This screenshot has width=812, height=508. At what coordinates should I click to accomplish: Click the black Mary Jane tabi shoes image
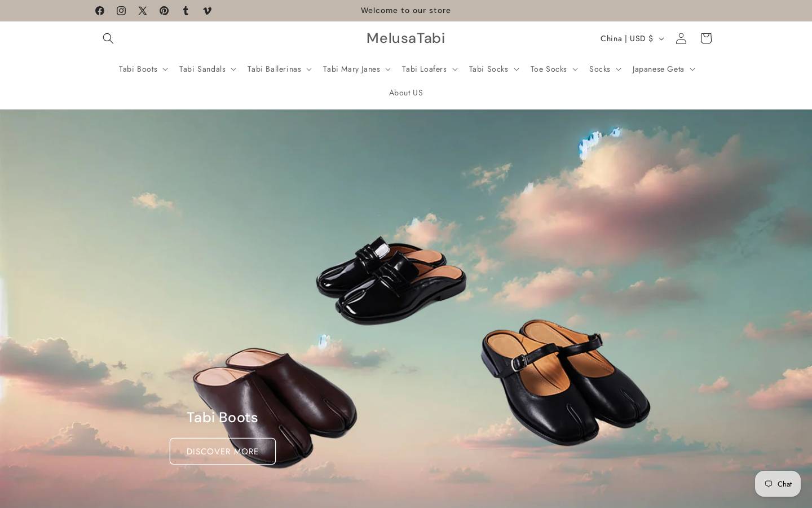[566, 382]
